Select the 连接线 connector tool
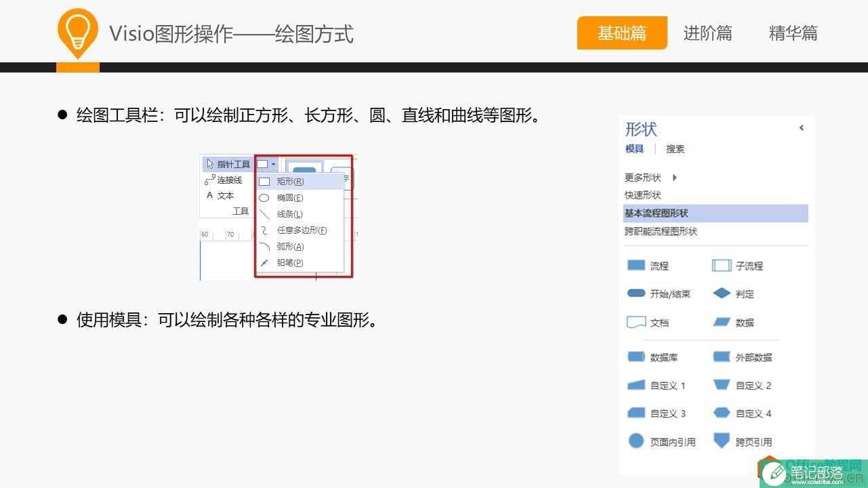The height and width of the screenshot is (488, 868). pos(224,180)
